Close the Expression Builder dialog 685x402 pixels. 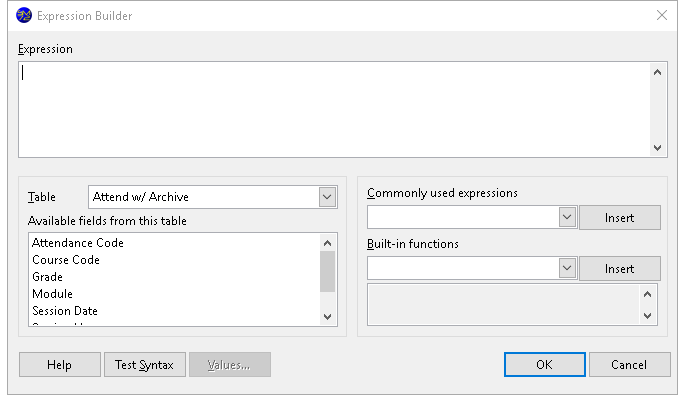661,16
